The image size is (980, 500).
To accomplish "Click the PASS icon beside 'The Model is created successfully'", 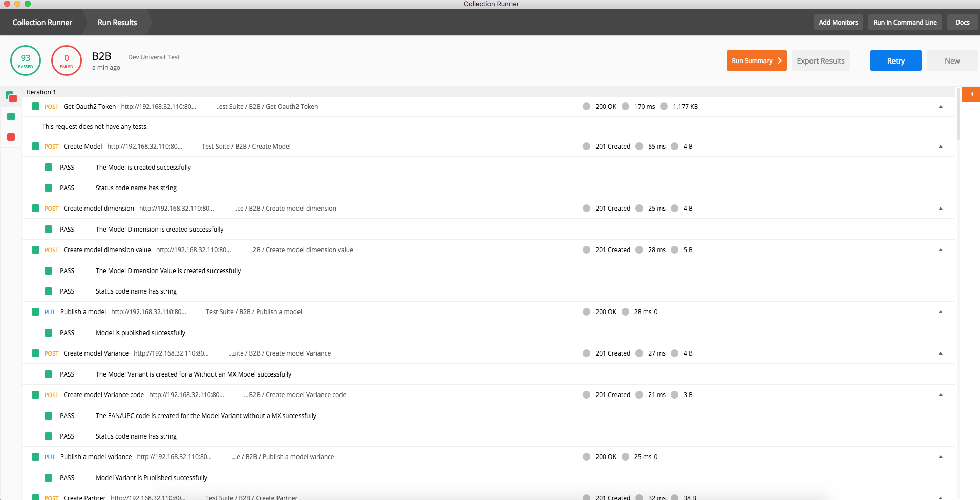I will coord(49,167).
